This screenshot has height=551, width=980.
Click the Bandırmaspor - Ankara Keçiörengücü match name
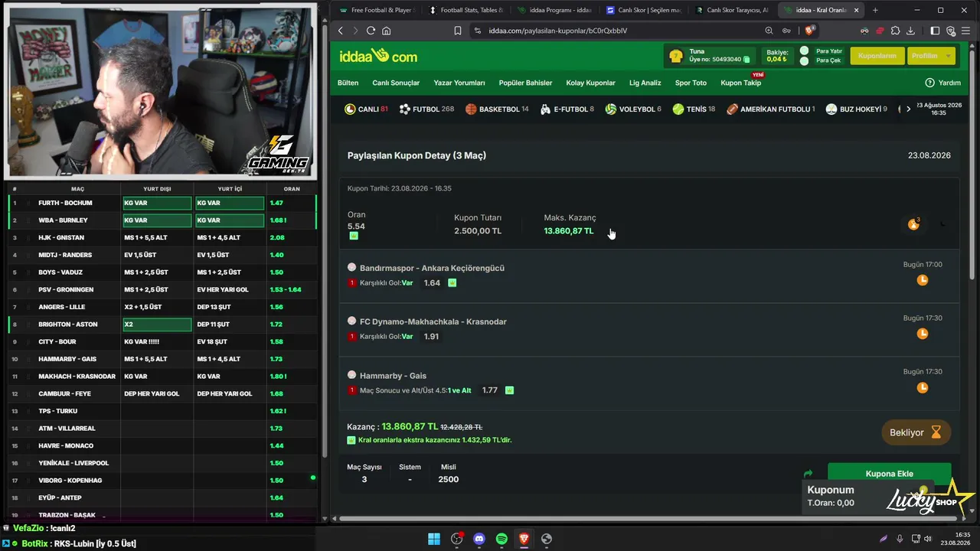click(x=432, y=268)
